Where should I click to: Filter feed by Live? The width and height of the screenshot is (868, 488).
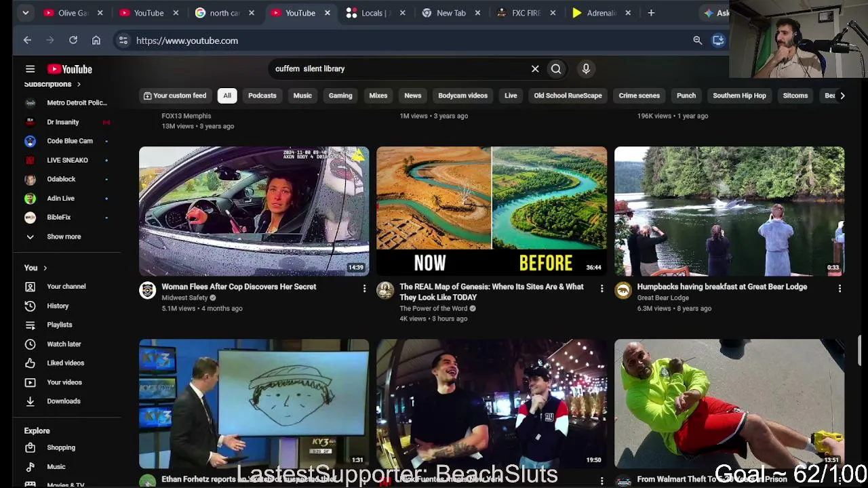(511, 96)
